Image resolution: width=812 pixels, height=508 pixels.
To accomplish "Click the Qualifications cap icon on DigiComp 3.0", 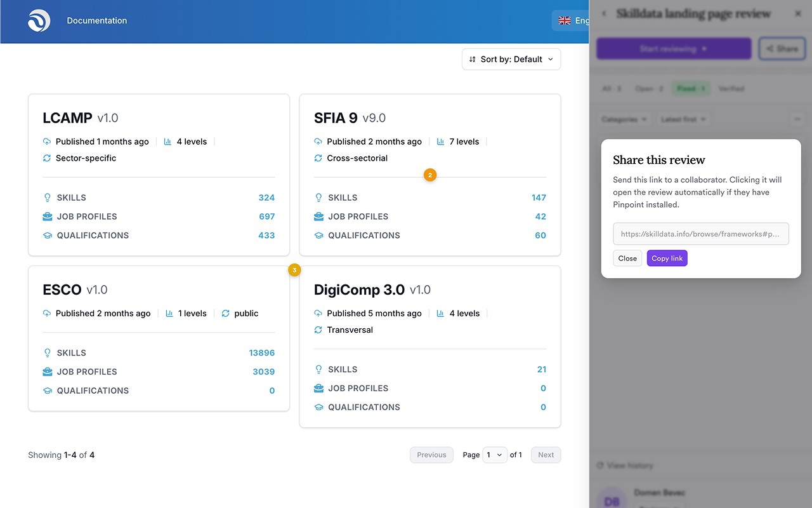I will 318,407.
